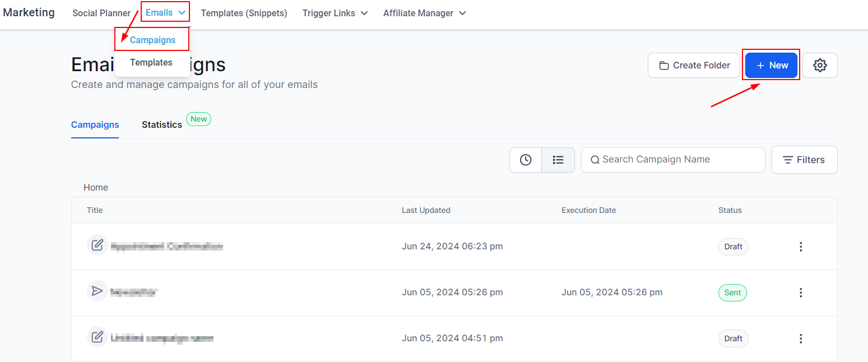
Task: Switch to clock schedule view icon
Action: [x=526, y=160]
